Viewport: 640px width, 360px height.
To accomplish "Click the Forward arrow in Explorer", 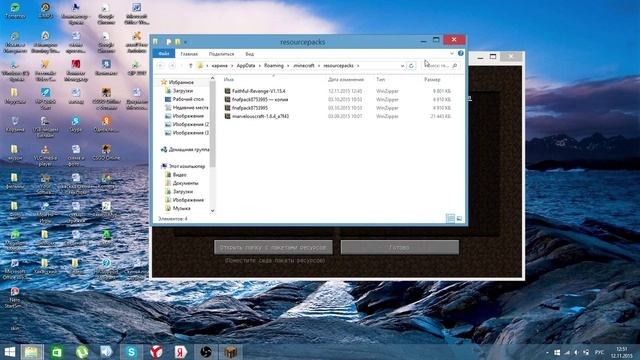I will click(x=172, y=66).
